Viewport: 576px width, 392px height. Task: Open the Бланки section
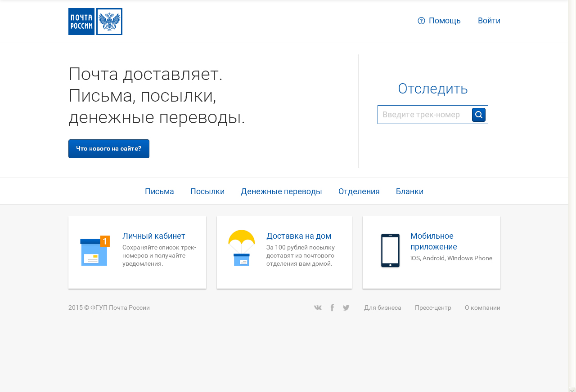coord(409,192)
